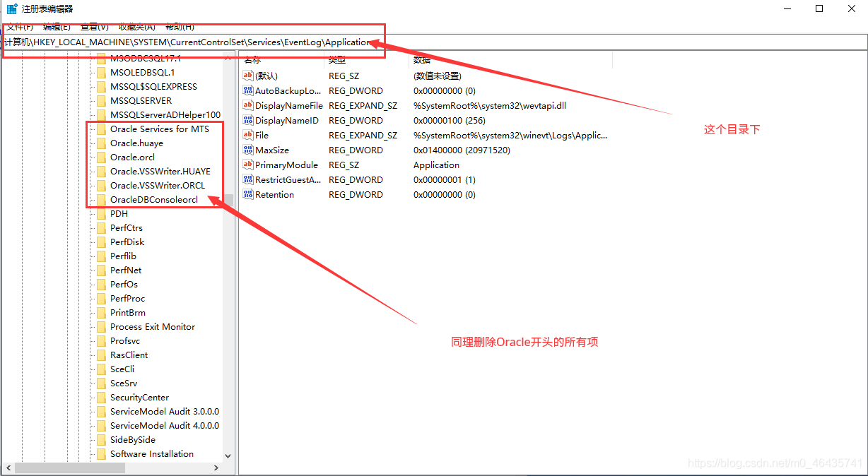Select the SceSrv key
Viewport: 868px width, 476px height.
pyautogui.click(x=124, y=383)
